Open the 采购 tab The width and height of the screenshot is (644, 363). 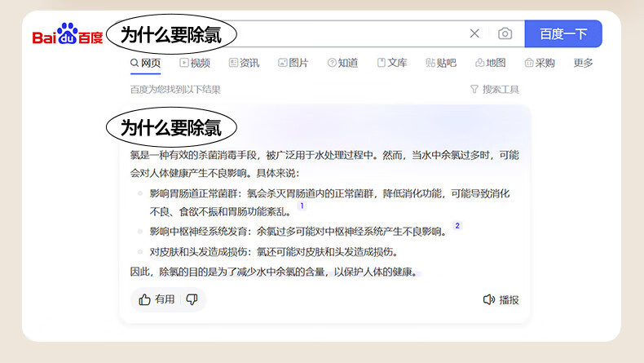pos(540,63)
